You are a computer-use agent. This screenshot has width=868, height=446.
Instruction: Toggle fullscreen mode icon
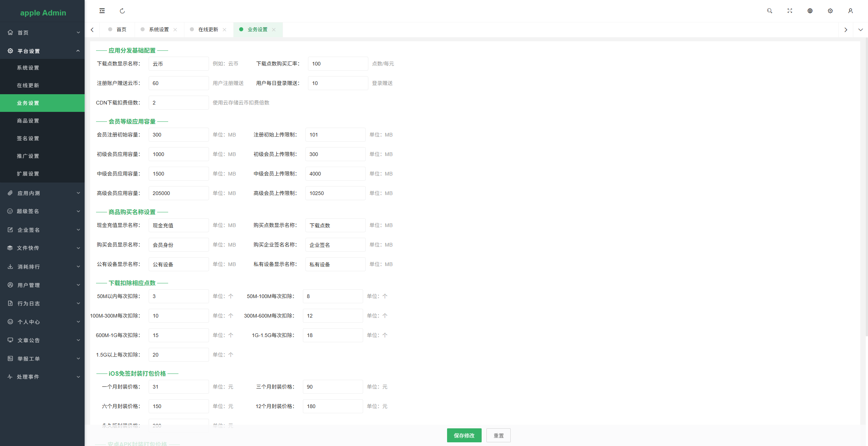pyautogui.click(x=790, y=11)
